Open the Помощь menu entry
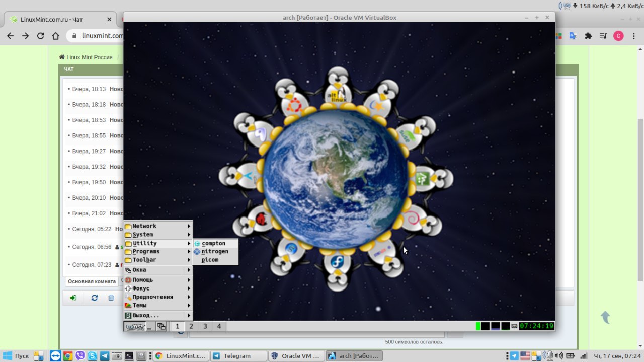Viewport: 644px width, 362px height. [x=158, y=280]
